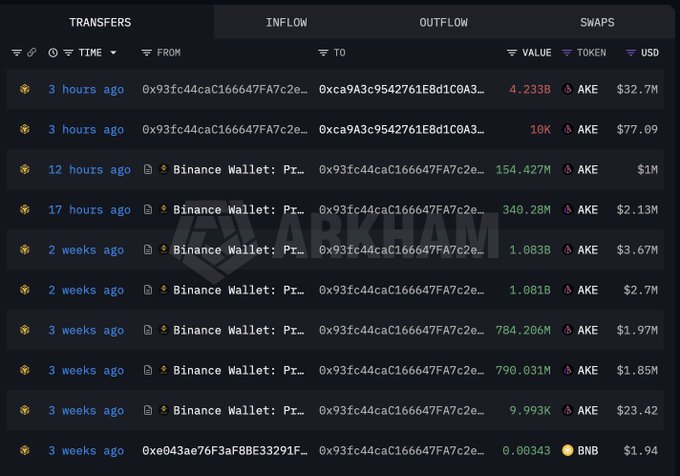Click the USD amount $2.13M
Screen dimensions: 680x476
pyautogui.click(x=637, y=209)
